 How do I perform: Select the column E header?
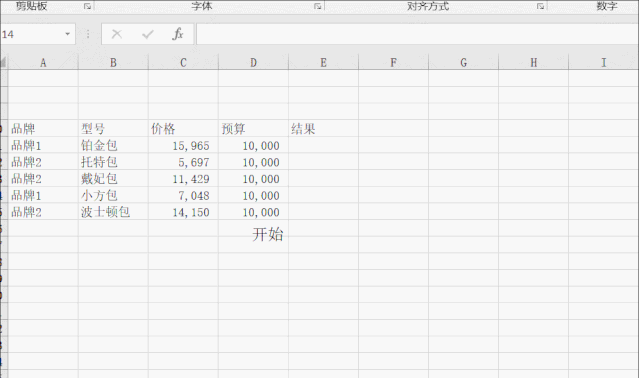(323, 62)
